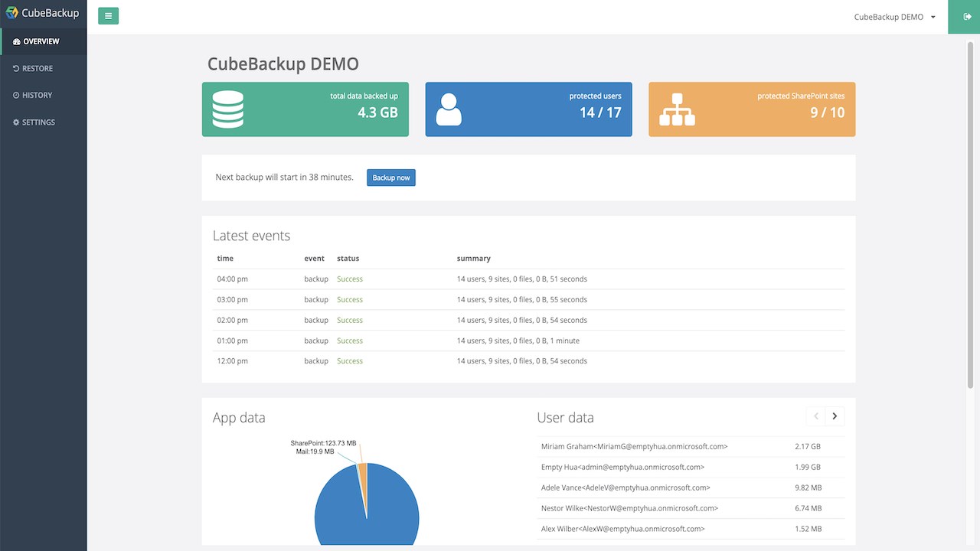Click the user silhouette icon on blue card
Viewport: 980px width, 551px height.
click(x=449, y=109)
